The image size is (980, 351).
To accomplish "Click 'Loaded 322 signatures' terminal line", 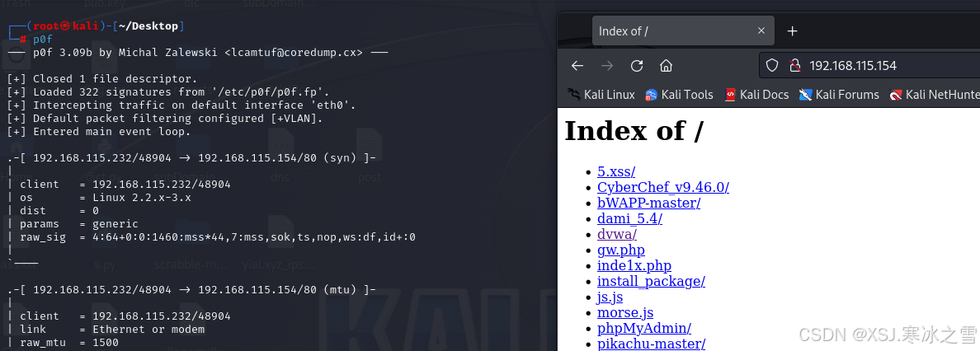I will 169,91.
